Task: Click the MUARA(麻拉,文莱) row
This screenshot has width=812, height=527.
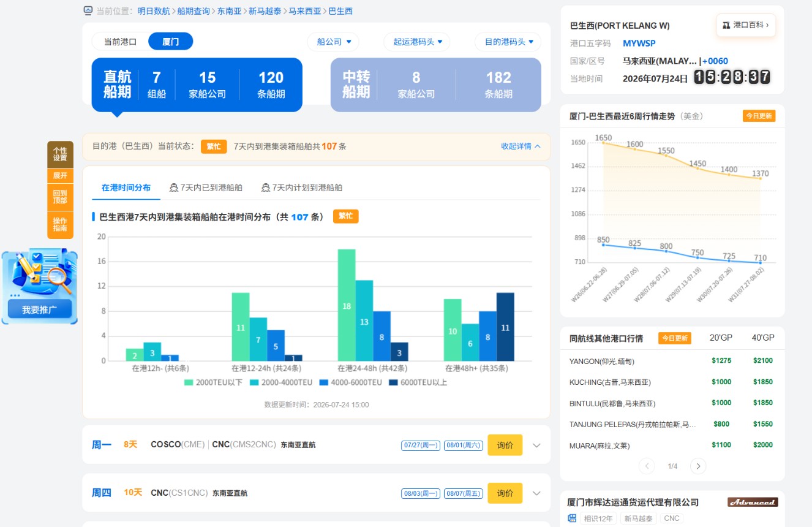Action: 672,445
